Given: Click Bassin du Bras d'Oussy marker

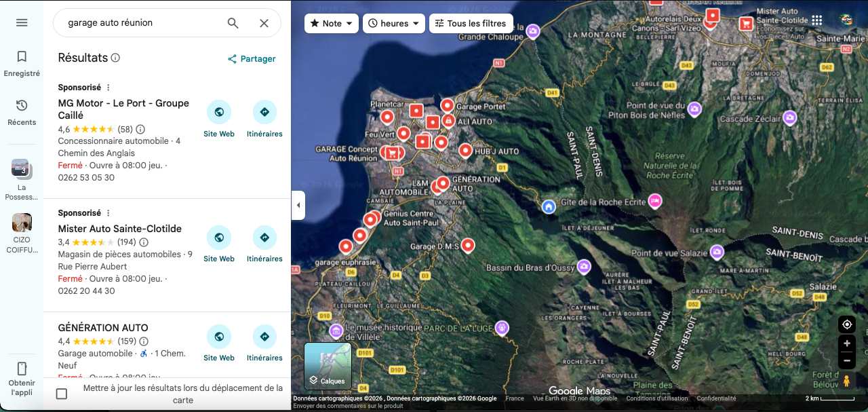Looking at the screenshot, I should tap(583, 267).
